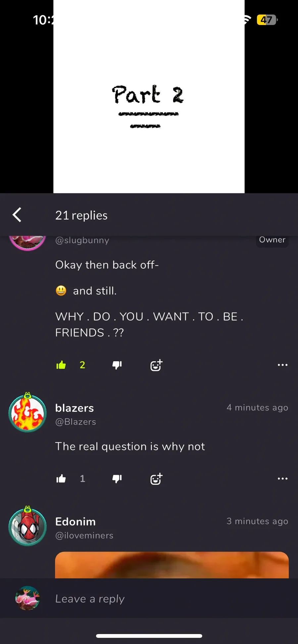Toggle thumbs up on slugbunny's comment
The height and width of the screenshot is (644, 298).
click(61, 365)
